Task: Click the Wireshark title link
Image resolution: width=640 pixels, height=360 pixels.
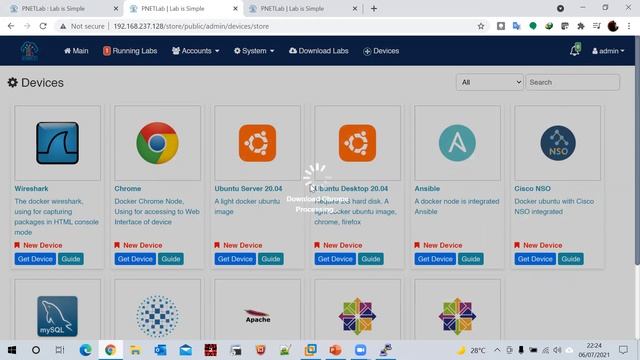Action: (31, 189)
